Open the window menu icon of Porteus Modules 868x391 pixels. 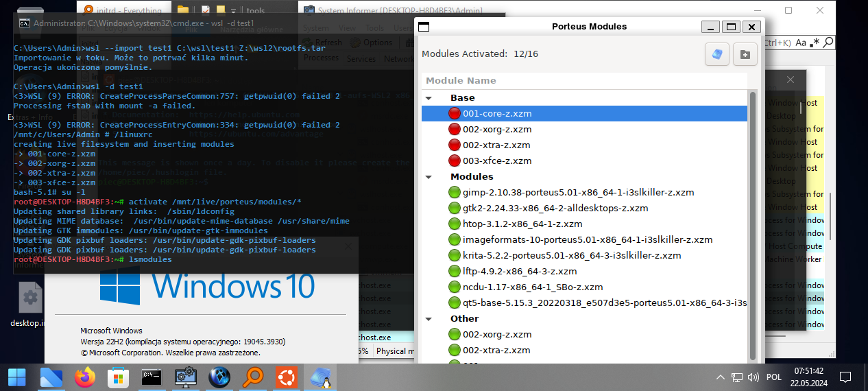click(424, 27)
